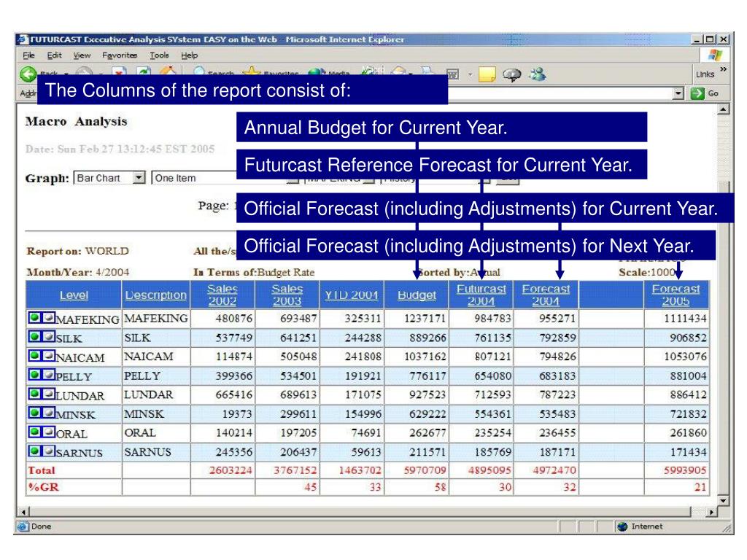Viewport: 747px width, 560px height.
Task: Expand the Links toolbar chevron
Action: [723, 69]
